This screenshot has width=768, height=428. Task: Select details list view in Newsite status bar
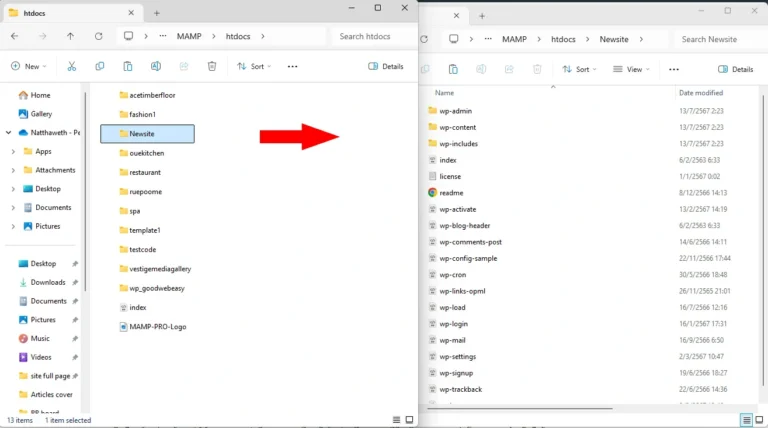(746, 420)
